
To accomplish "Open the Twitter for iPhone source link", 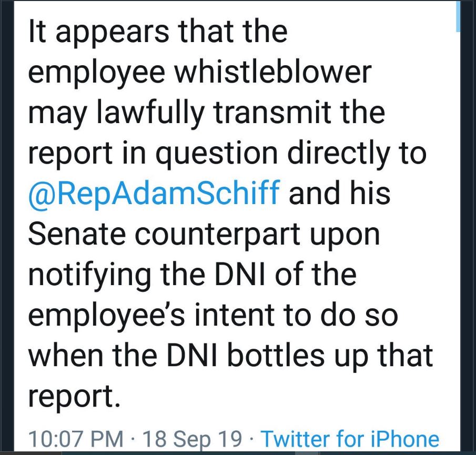I will [350, 439].
